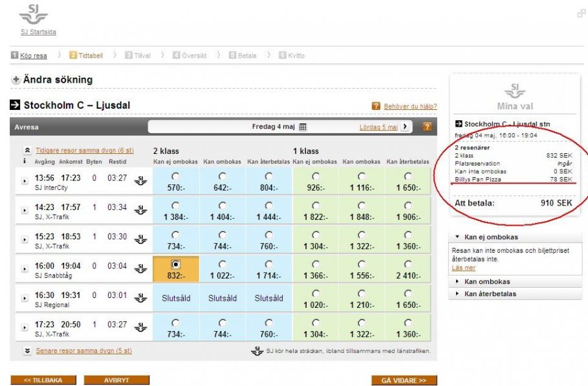The image size is (588, 386).
Task: Expand details for the 14:23 X-Trafik departure
Action: coord(25,209)
